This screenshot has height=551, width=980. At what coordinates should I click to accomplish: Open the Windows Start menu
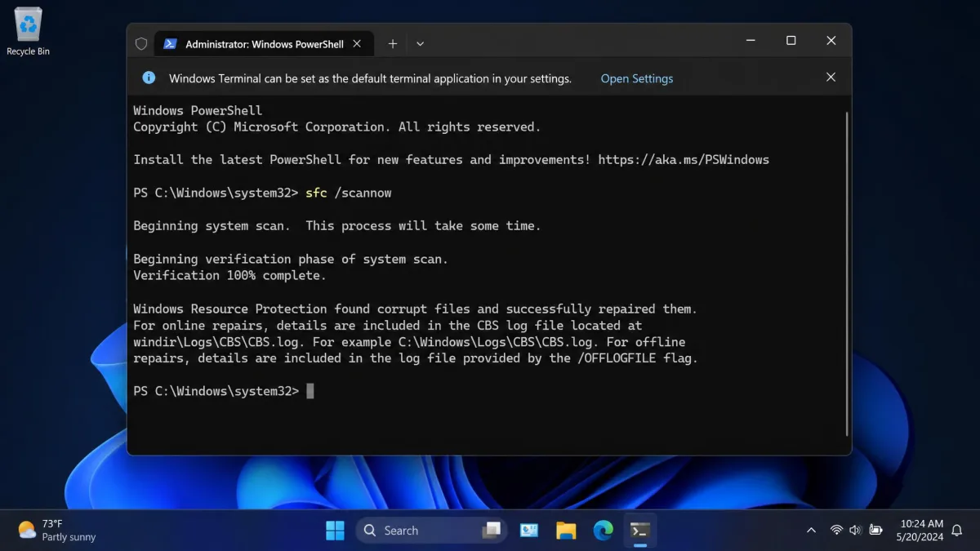pyautogui.click(x=335, y=531)
